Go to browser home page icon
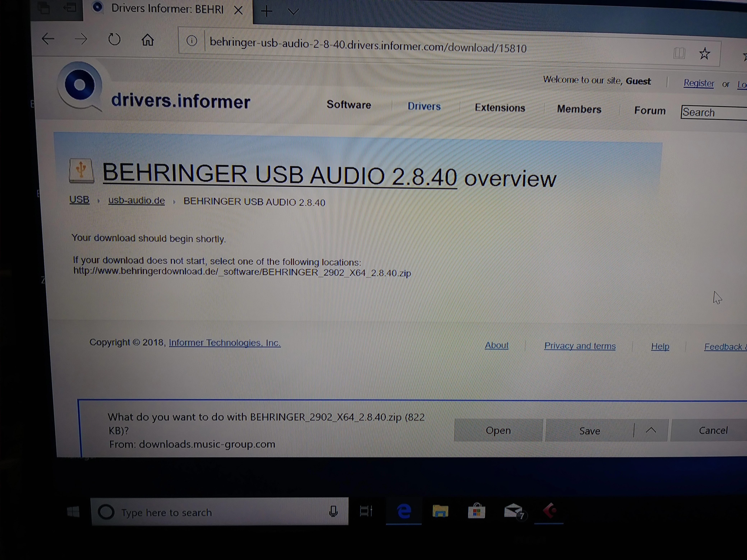The width and height of the screenshot is (747, 560). click(148, 40)
